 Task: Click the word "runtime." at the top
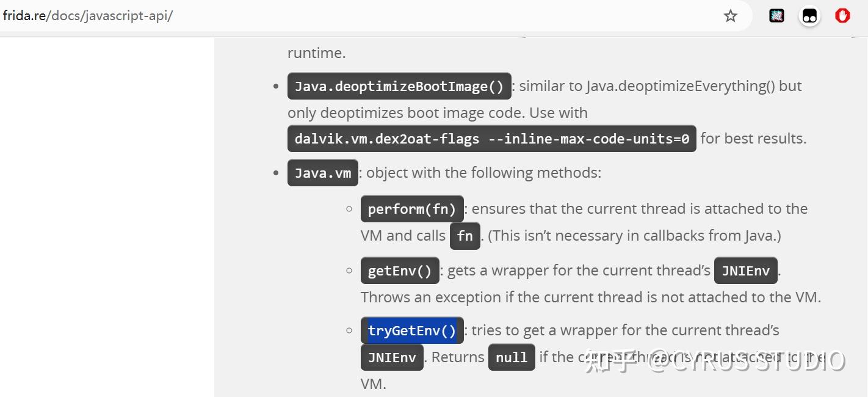(x=316, y=53)
